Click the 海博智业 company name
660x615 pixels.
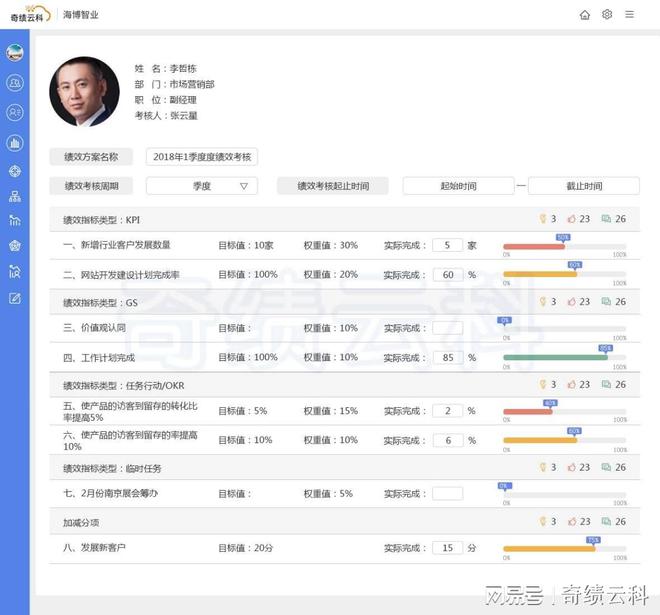(81, 15)
